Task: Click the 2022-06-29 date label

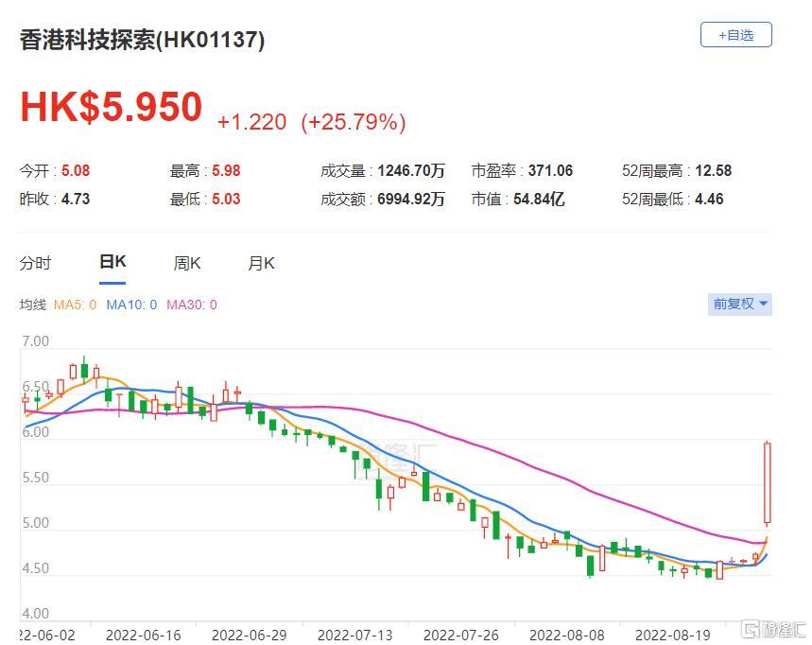Action: click(250, 636)
